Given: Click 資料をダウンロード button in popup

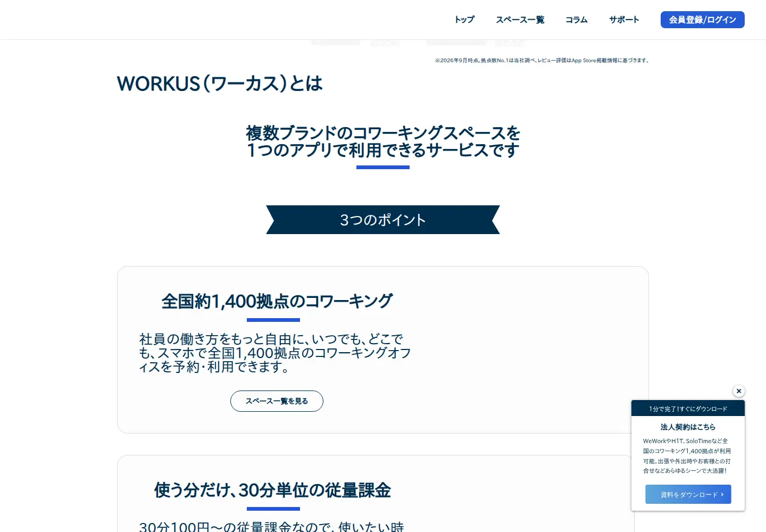Looking at the screenshot, I should (688, 494).
